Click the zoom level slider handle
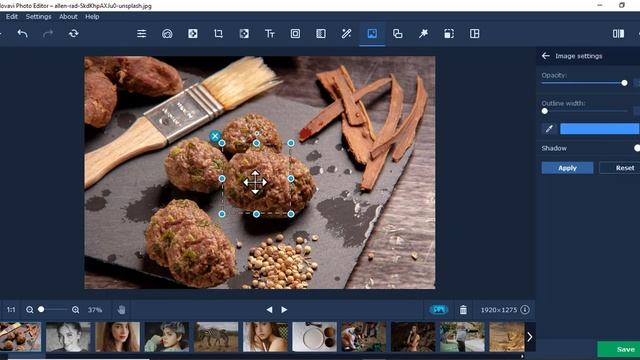 (x=41, y=309)
